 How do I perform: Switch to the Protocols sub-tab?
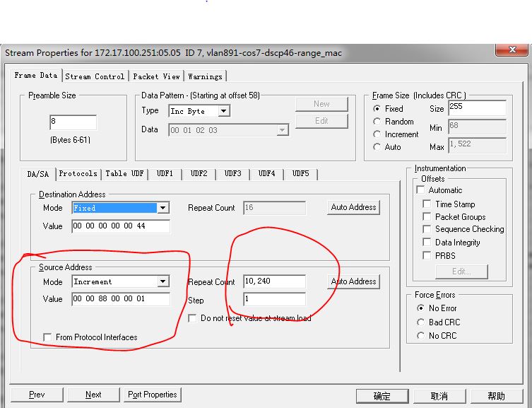point(78,174)
